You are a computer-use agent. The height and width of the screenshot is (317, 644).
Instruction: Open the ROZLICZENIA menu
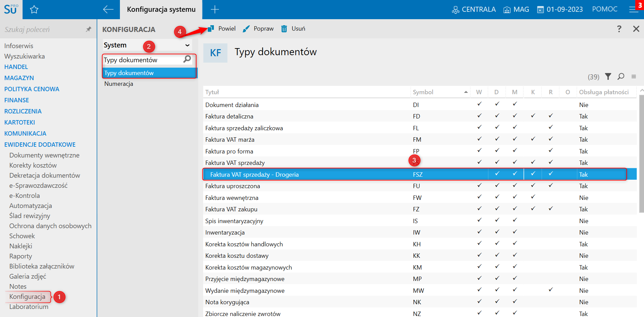(23, 111)
